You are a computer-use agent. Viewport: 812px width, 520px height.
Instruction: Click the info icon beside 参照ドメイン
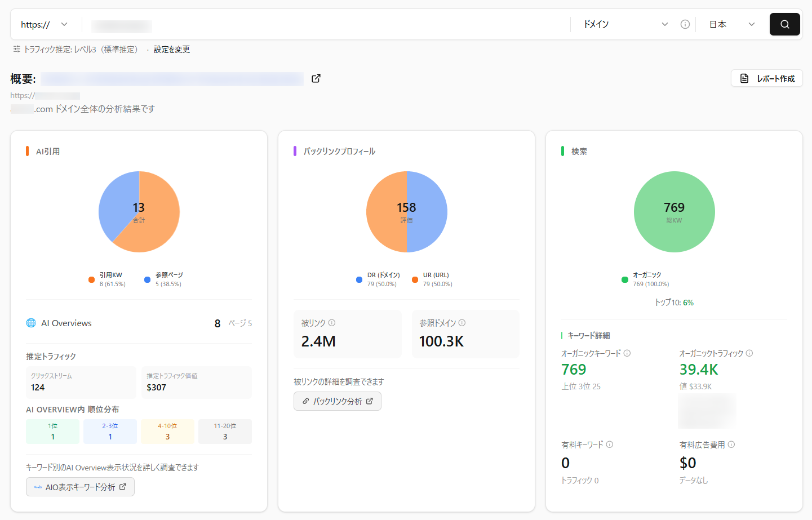[x=462, y=323]
